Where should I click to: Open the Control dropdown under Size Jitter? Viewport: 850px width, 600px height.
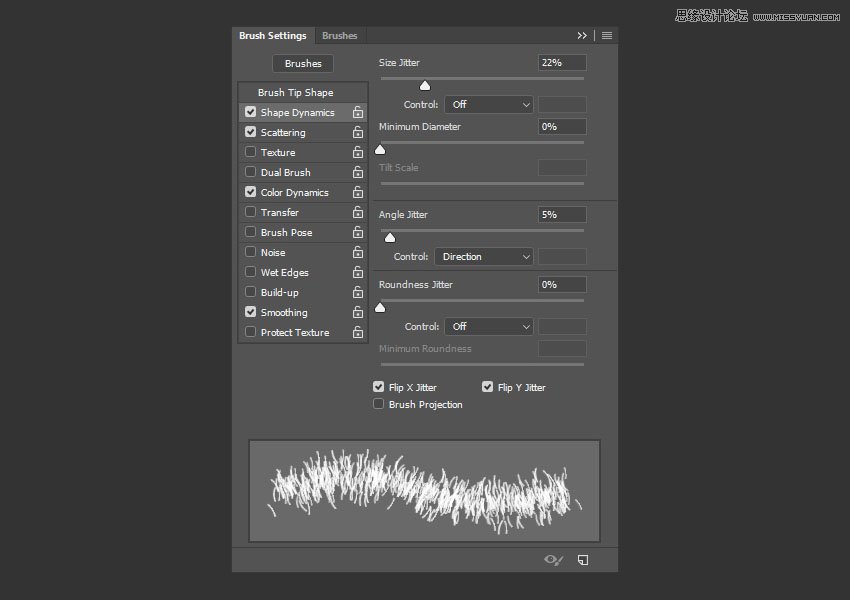point(489,104)
